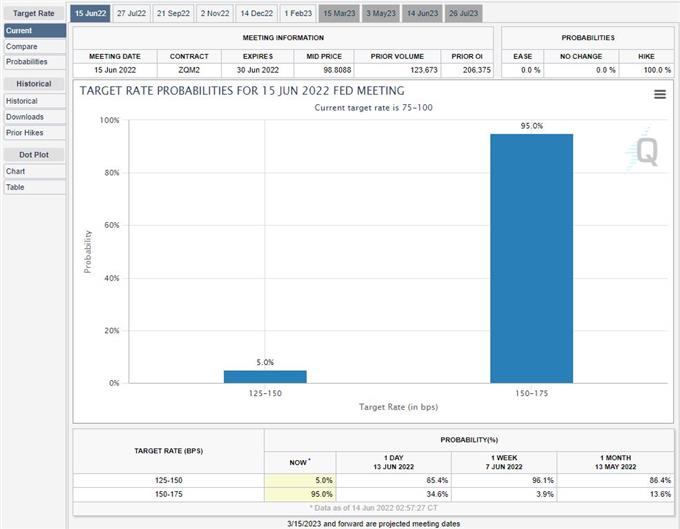Select the 14 Dec22 meeting tab
This screenshot has height=529, width=680.
(x=256, y=12)
